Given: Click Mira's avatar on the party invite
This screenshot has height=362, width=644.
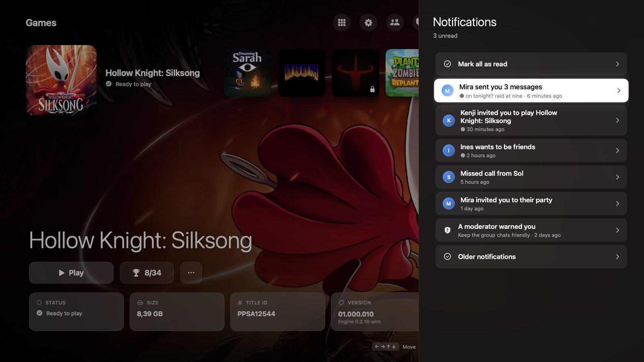Looking at the screenshot, I should tap(449, 204).
